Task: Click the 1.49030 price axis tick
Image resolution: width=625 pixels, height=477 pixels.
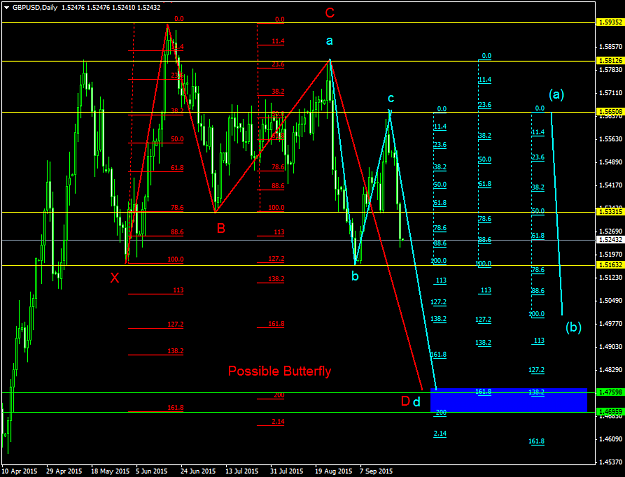Action: point(610,347)
